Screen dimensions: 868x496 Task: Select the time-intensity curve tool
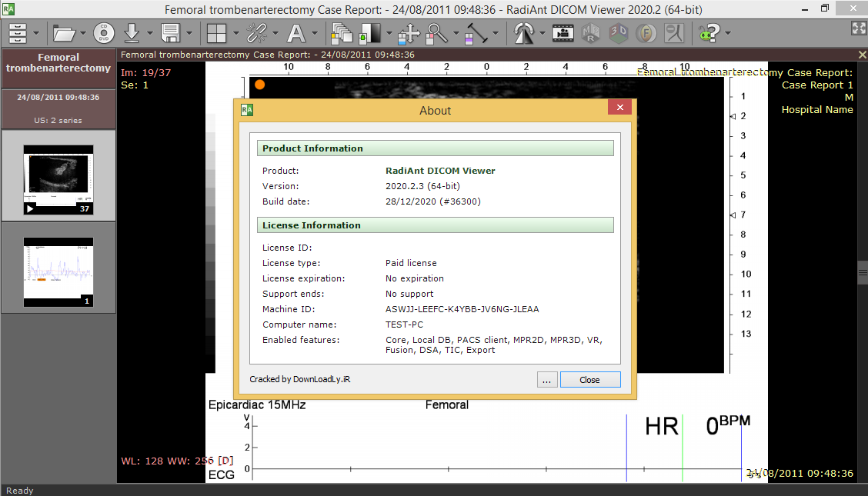(673, 32)
